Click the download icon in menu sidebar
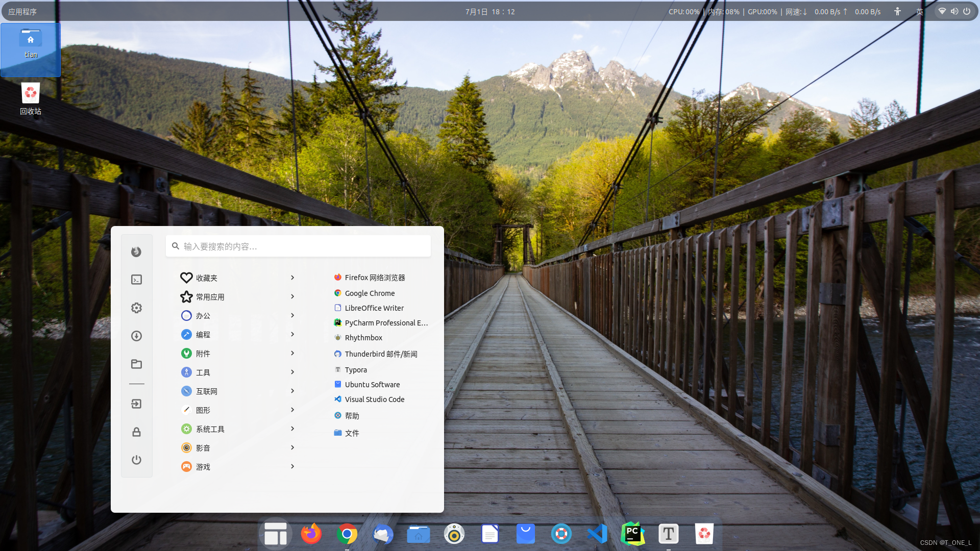 (136, 336)
